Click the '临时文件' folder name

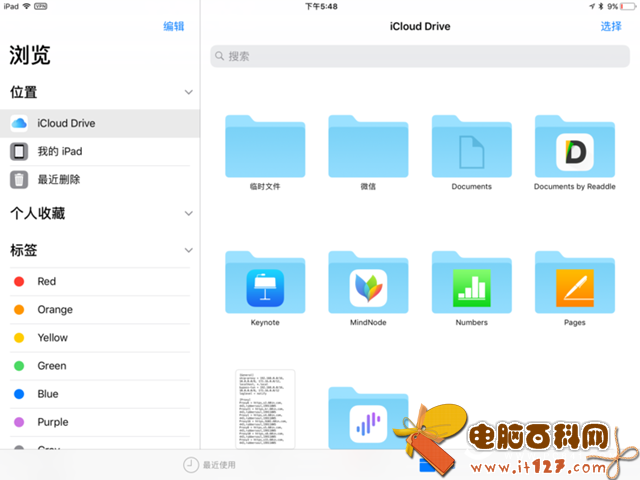point(265,187)
